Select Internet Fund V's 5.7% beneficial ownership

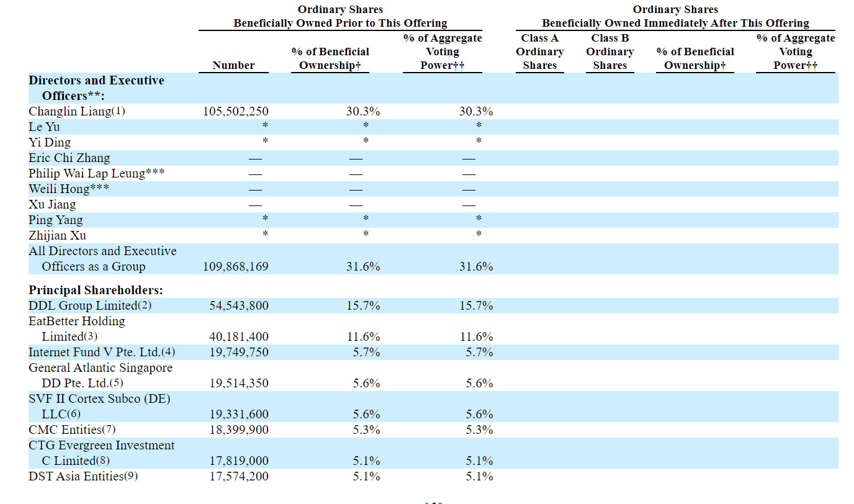pyautogui.click(x=367, y=353)
